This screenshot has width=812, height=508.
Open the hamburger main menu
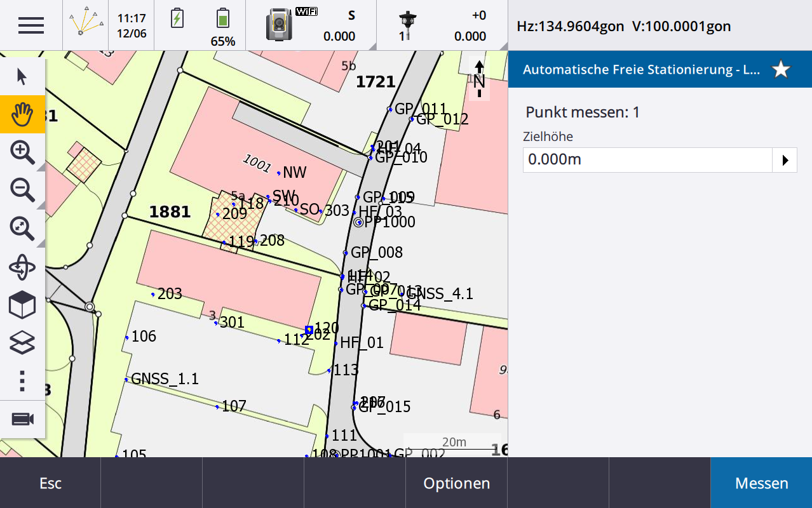tap(30, 25)
